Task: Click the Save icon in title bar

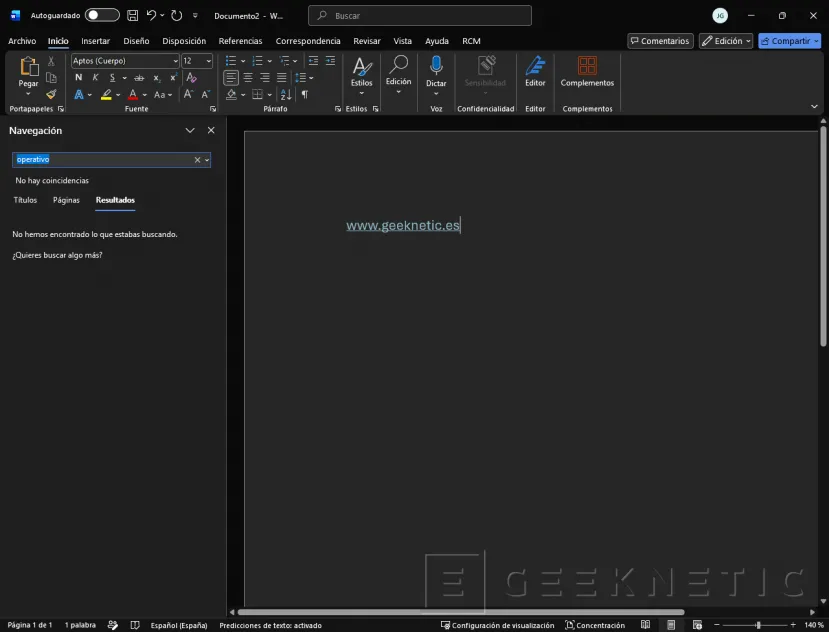Action: [133, 15]
